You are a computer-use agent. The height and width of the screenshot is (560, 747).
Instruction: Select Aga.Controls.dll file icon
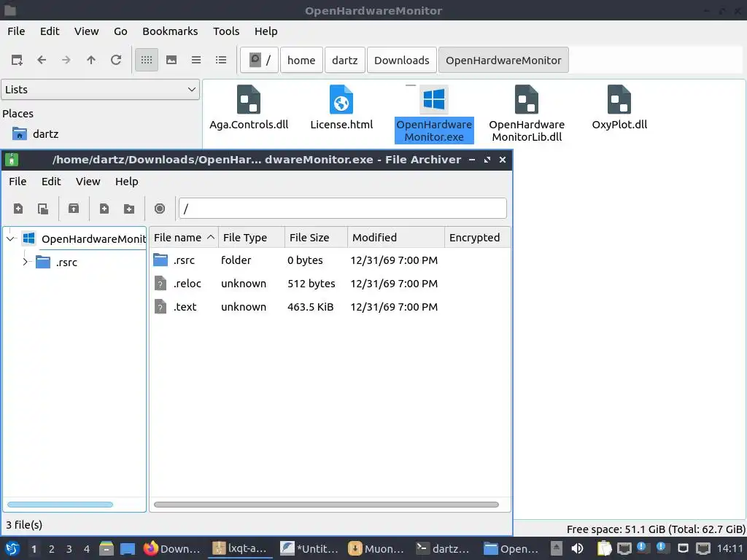[249, 99]
